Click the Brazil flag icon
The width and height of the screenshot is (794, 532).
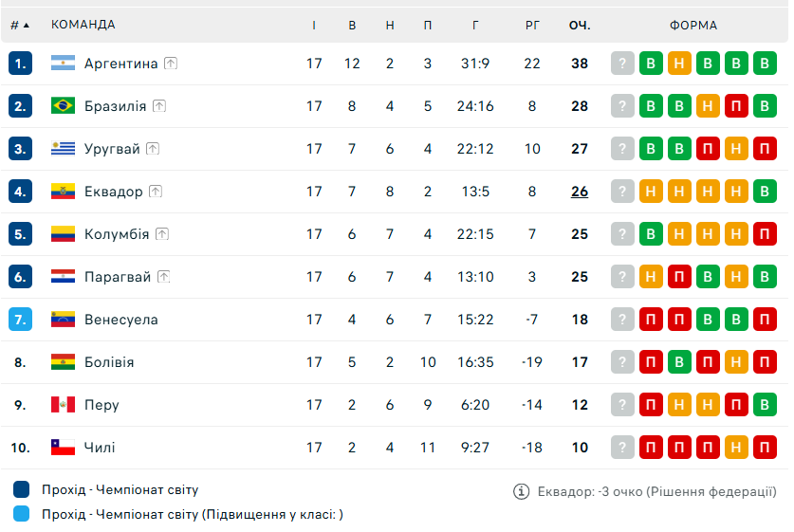tap(63, 106)
